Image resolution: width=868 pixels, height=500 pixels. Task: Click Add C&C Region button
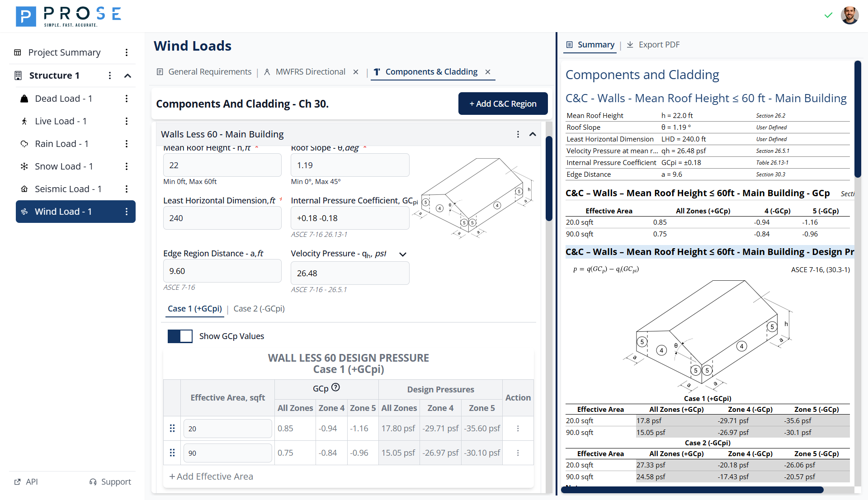coord(503,104)
